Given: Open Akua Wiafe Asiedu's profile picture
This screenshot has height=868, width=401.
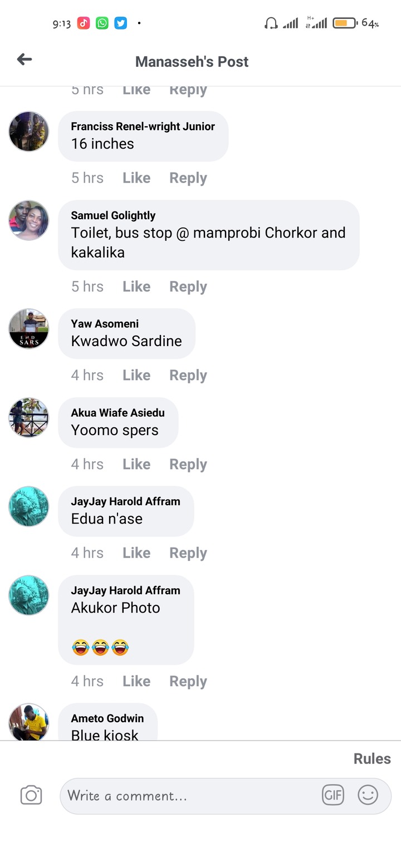Looking at the screenshot, I should tap(29, 417).
